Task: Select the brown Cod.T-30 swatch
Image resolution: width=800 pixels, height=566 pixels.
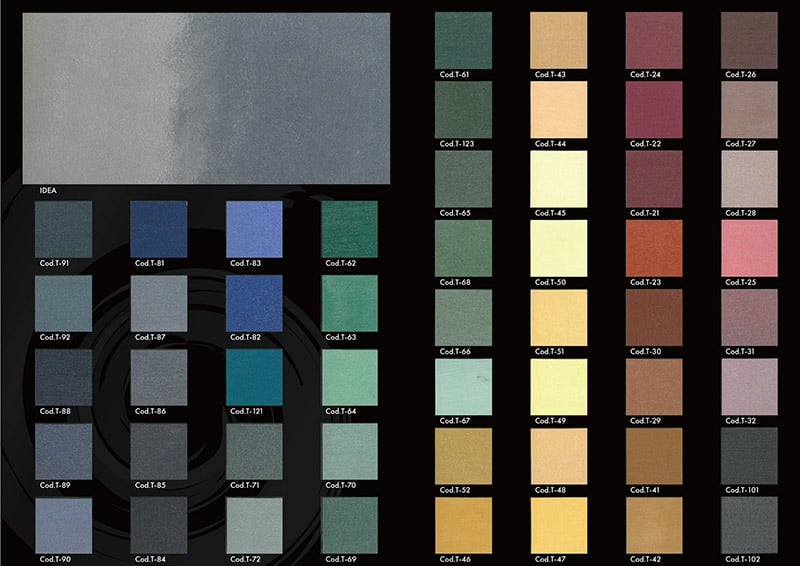Action: pos(654,317)
